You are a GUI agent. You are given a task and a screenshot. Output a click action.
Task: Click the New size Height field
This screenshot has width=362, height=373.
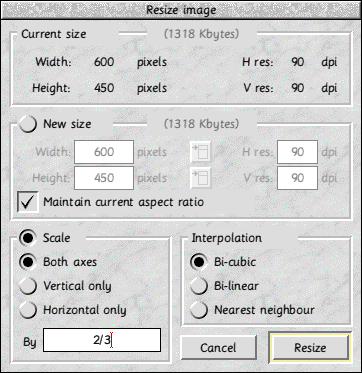pos(104,178)
